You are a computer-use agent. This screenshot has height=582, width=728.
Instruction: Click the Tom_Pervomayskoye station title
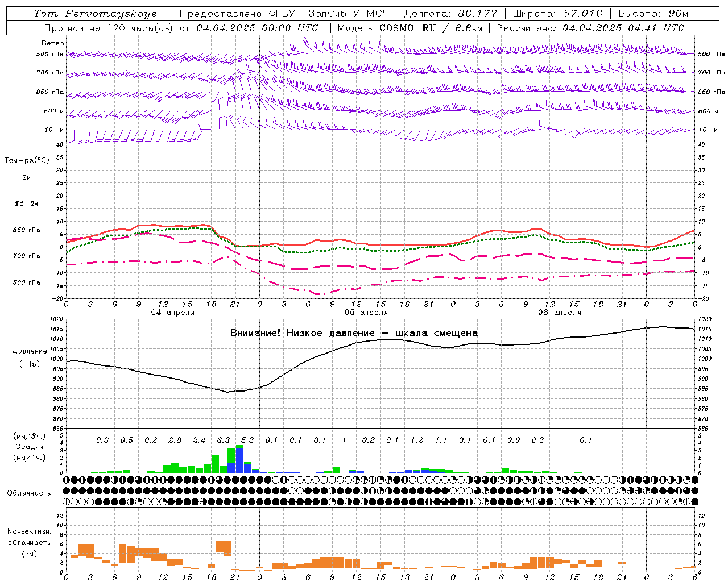click(x=95, y=14)
